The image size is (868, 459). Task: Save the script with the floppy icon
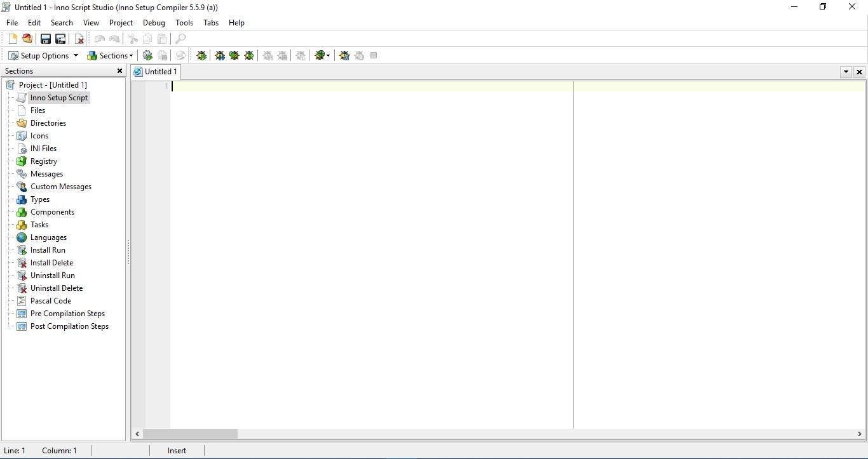tap(46, 39)
